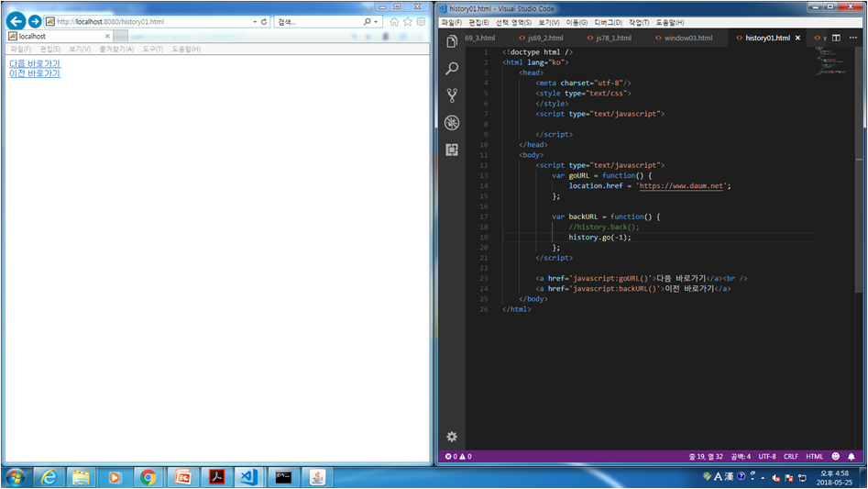Click the line and column indicator
Image resolution: width=868 pixels, height=489 pixels.
[x=706, y=456]
